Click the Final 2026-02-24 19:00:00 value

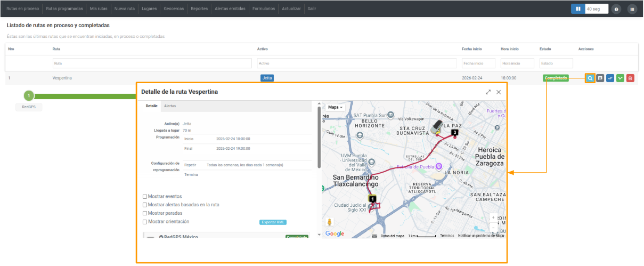[233, 148]
